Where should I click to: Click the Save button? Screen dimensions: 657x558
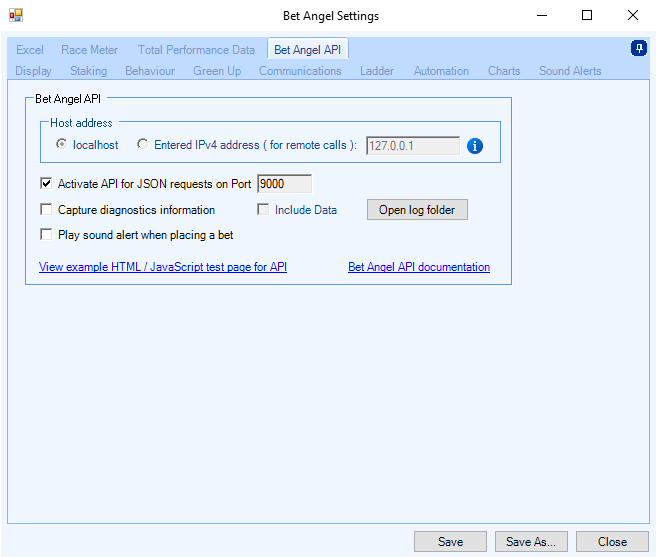[x=450, y=542]
